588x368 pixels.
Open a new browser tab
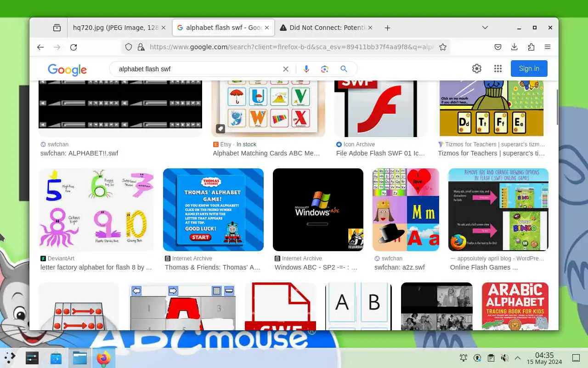388,28
